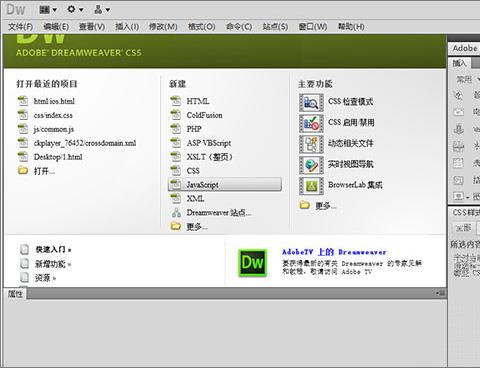Click the XML new-document icon
Image resolution: width=480 pixels, height=368 pixels.
(x=175, y=198)
